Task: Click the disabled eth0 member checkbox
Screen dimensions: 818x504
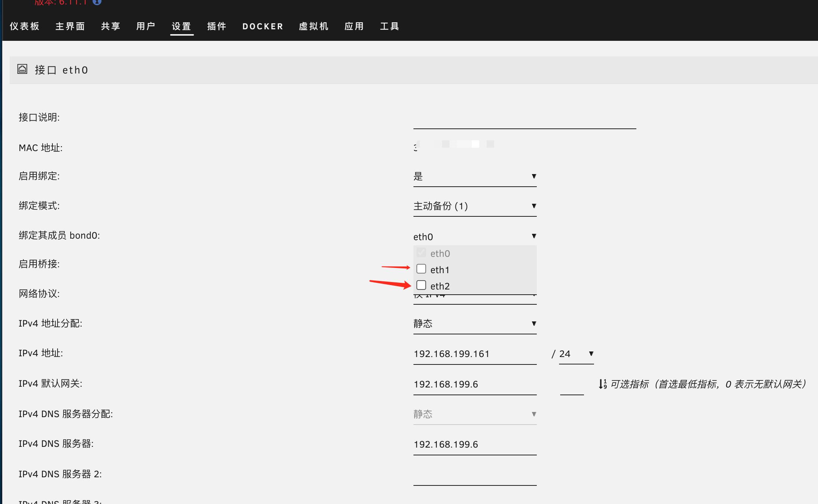Action: click(421, 253)
